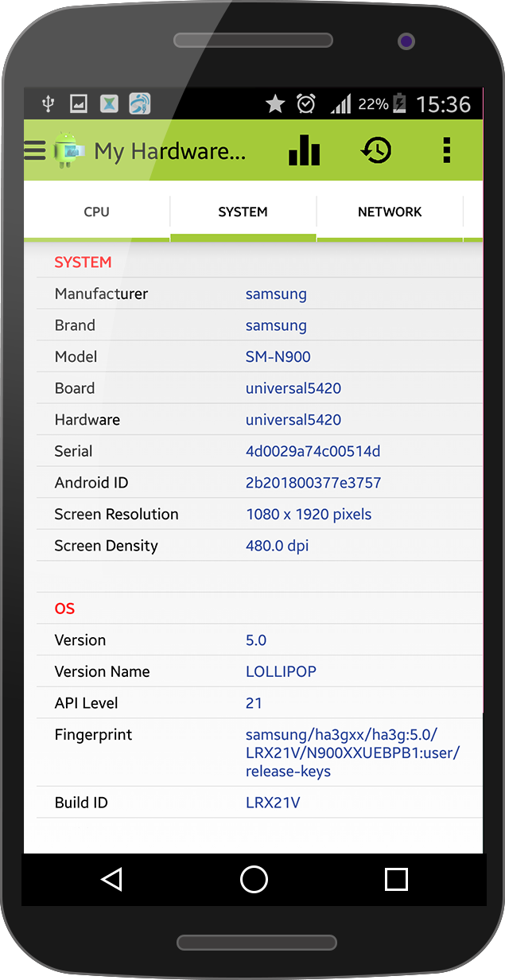505x980 pixels.
Task: Select the Manufacturer label
Action: point(101,294)
